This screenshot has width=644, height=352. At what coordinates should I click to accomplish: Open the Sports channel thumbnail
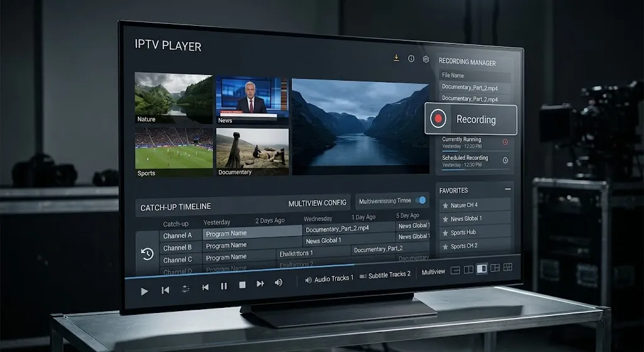pyautogui.click(x=174, y=152)
